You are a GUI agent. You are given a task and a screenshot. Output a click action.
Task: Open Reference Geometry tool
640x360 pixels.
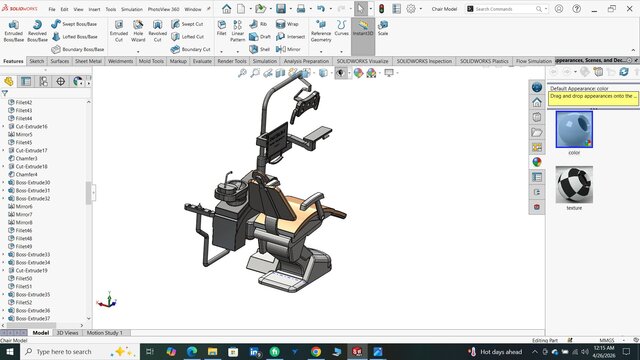click(321, 31)
